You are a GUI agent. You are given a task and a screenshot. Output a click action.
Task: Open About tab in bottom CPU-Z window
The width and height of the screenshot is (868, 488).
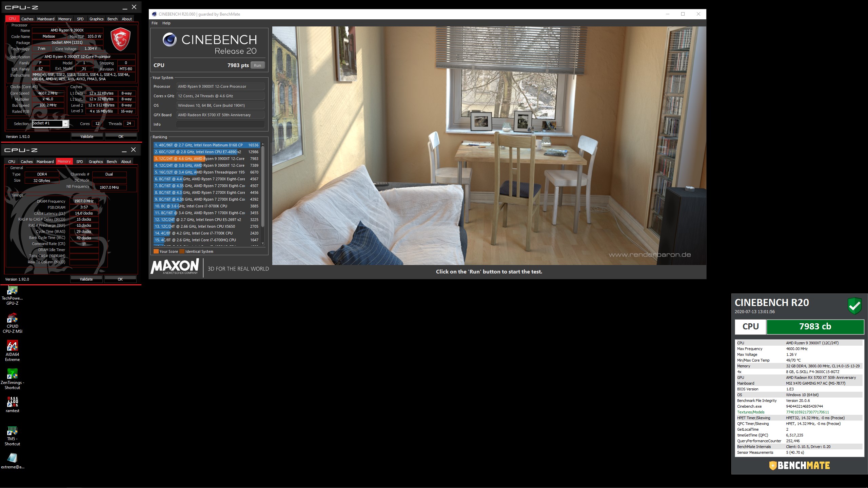click(x=126, y=162)
